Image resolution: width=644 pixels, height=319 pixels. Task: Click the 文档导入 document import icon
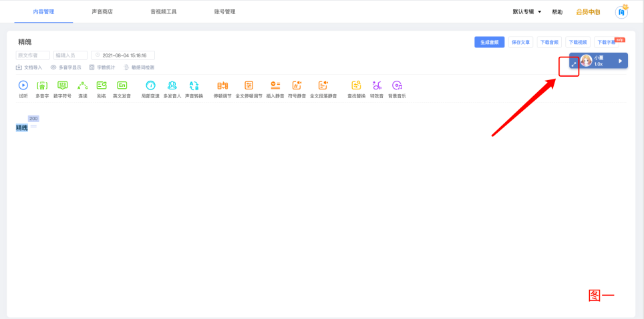coord(19,67)
